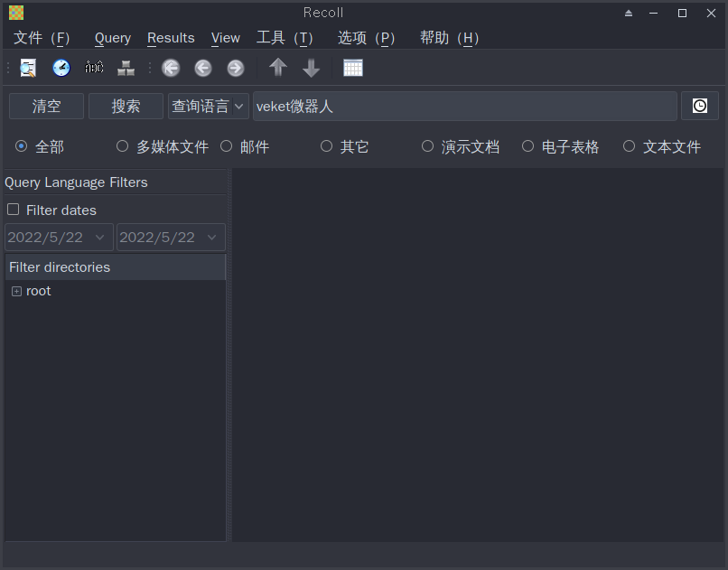The image size is (728, 570).
Task: Click the search query input field
Action: 465,107
